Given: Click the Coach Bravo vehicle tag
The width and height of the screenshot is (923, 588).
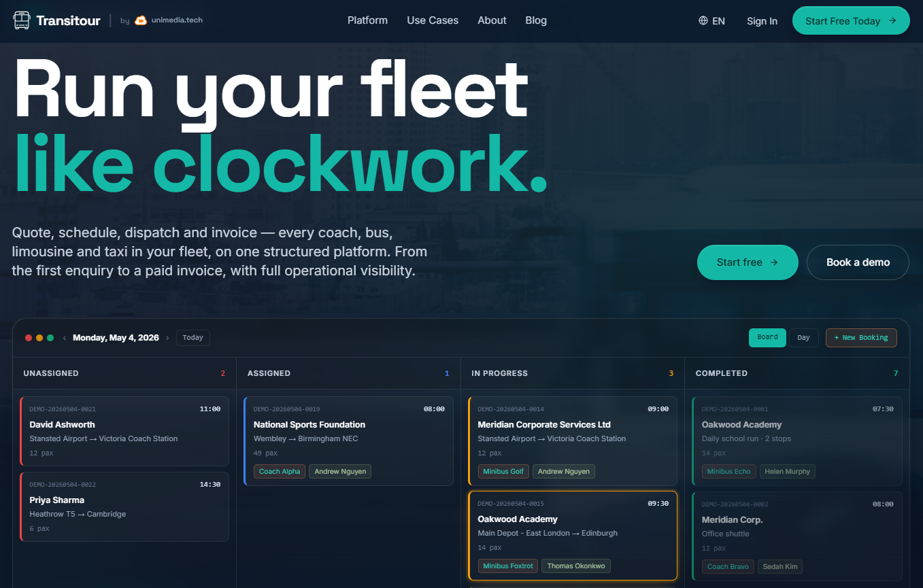Looking at the screenshot, I should [728, 566].
